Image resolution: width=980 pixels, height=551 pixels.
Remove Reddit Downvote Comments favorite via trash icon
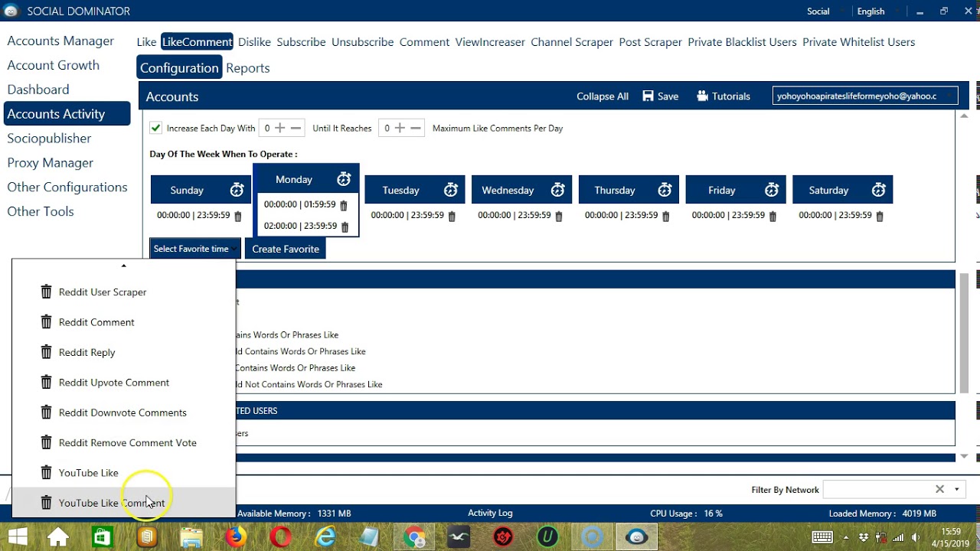(46, 412)
